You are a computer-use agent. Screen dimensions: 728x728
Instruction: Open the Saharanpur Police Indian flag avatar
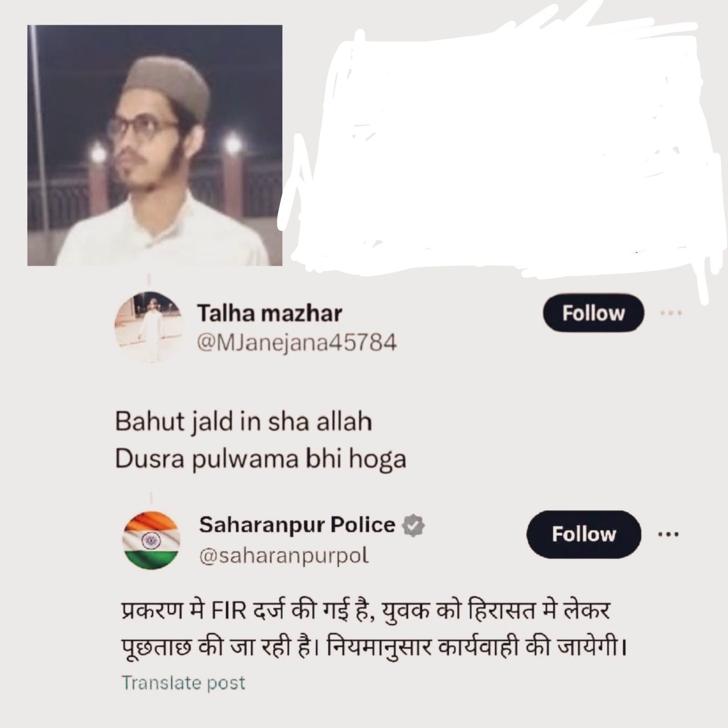click(x=151, y=541)
